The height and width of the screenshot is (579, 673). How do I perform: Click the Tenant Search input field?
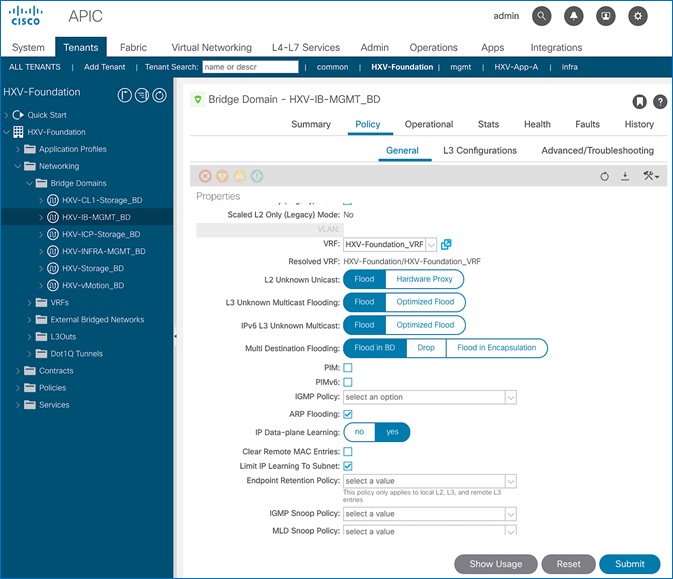(x=250, y=67)
